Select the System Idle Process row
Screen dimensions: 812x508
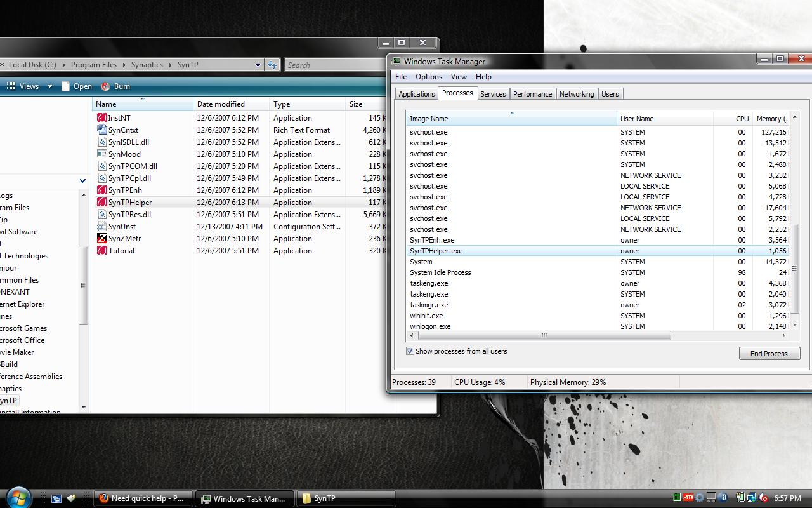[598, 272]
